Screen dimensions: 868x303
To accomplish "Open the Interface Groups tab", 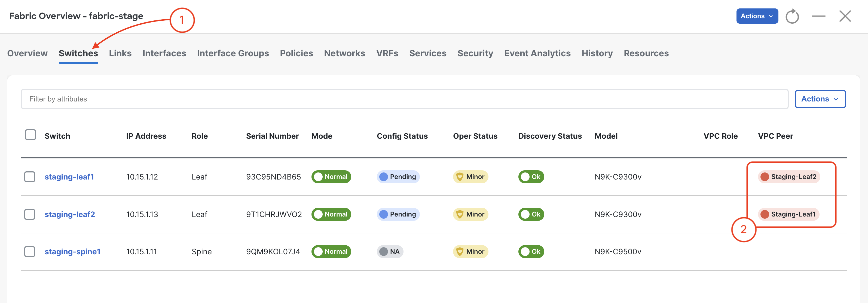I will point(233,53).
